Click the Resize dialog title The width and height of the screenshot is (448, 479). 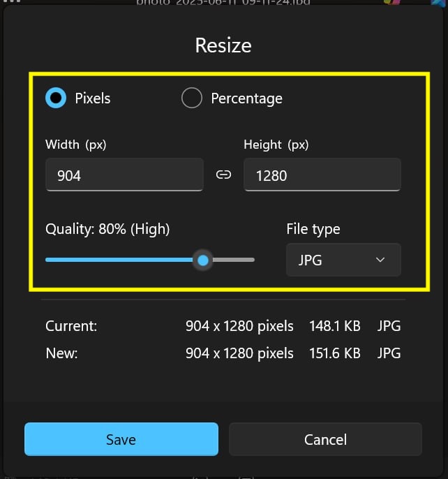click(223, 46)
